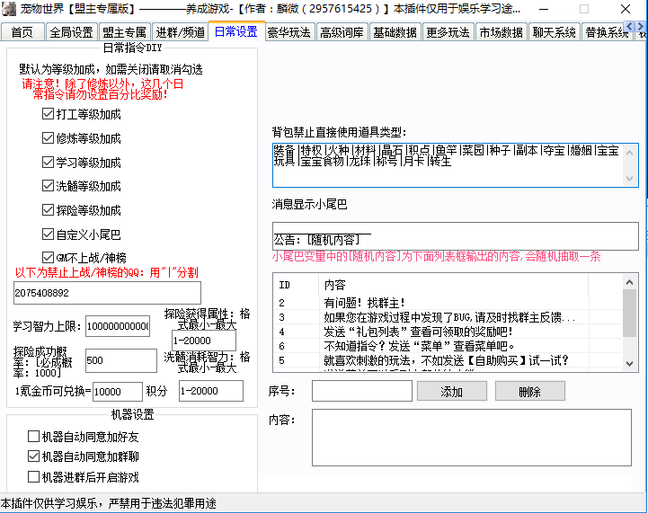
Task: Select the 市场数据 tab
Action: point(500,32)
